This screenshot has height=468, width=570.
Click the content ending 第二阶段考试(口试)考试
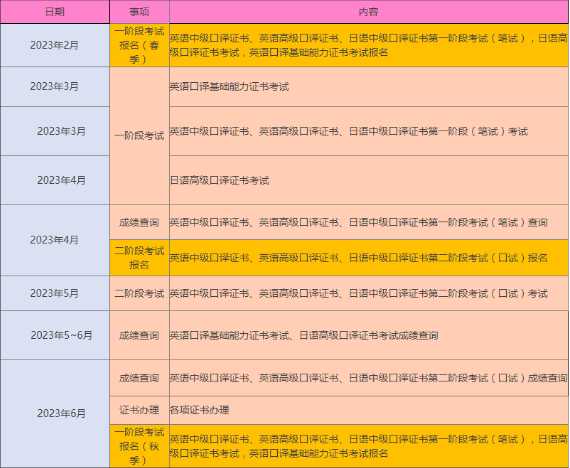369,293
